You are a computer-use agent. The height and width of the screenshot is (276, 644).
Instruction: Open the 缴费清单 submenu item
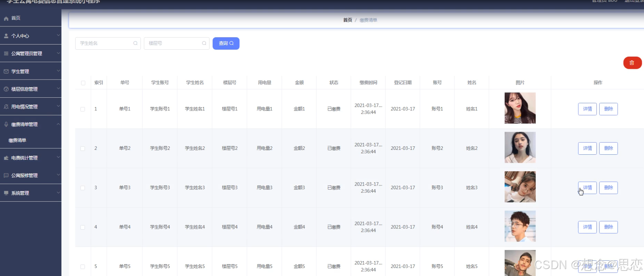(31, 140)
